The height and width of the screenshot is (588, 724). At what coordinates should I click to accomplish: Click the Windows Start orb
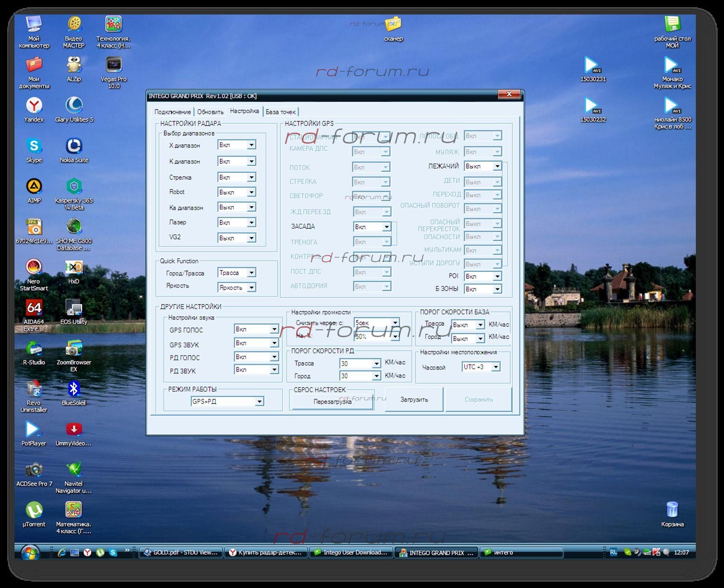30,553
